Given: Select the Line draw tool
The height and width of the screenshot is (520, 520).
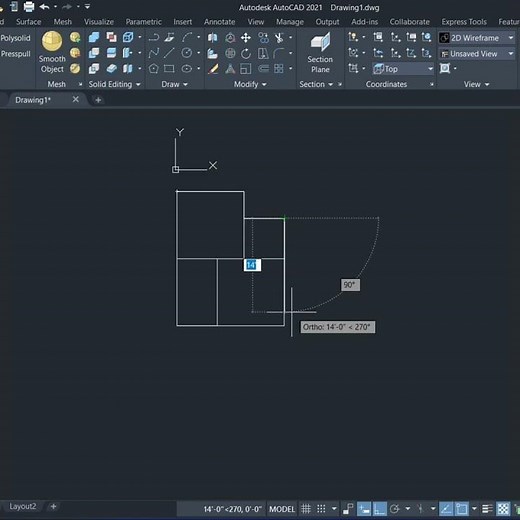Looking at the screenshot, I should (x=169, y=53).
